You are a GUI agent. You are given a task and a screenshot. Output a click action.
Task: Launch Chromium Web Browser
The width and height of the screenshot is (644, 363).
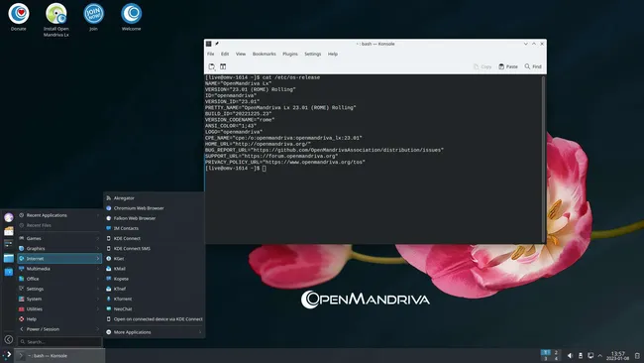tap(154, 208)
